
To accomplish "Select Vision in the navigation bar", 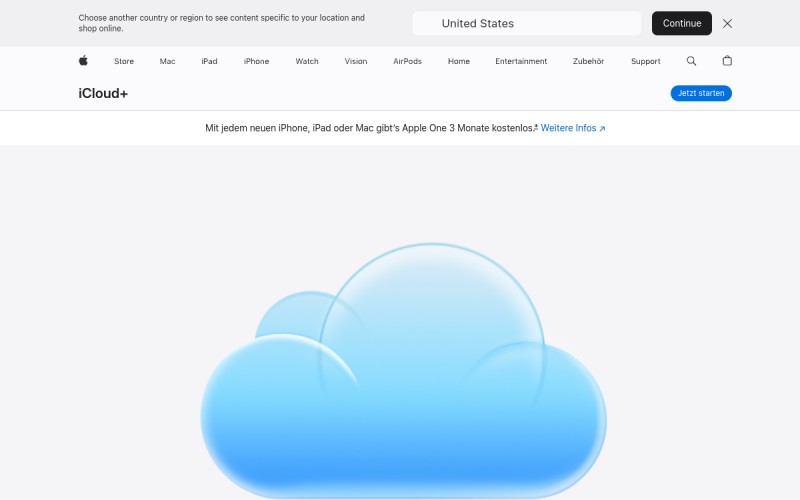I will pos(356,61).
